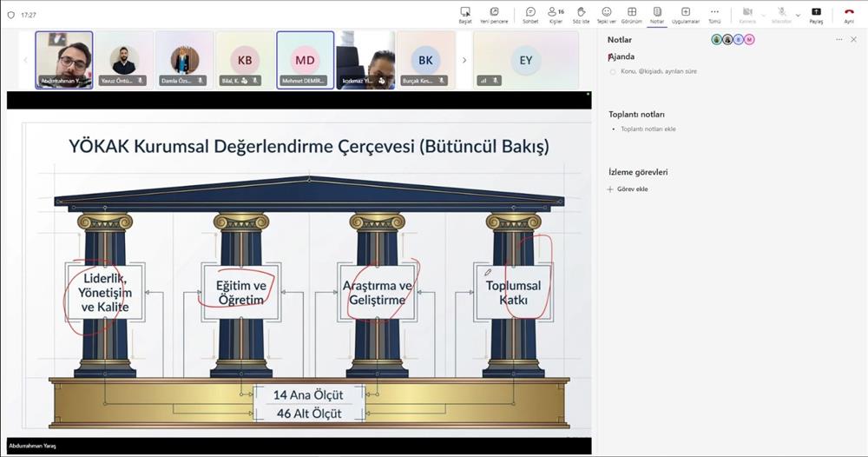Leave the meeting with Ayrıl
Screen dimensions: 868x457
[849, 14]
